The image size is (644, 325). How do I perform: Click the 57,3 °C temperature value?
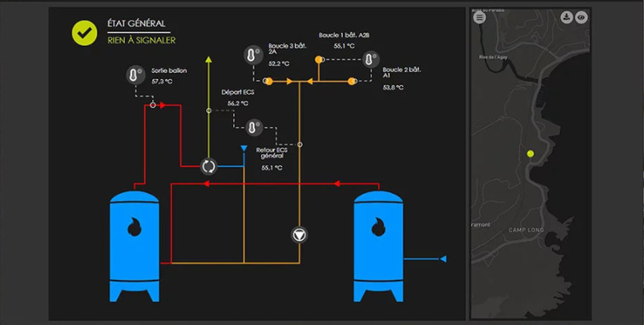(162, 82)
